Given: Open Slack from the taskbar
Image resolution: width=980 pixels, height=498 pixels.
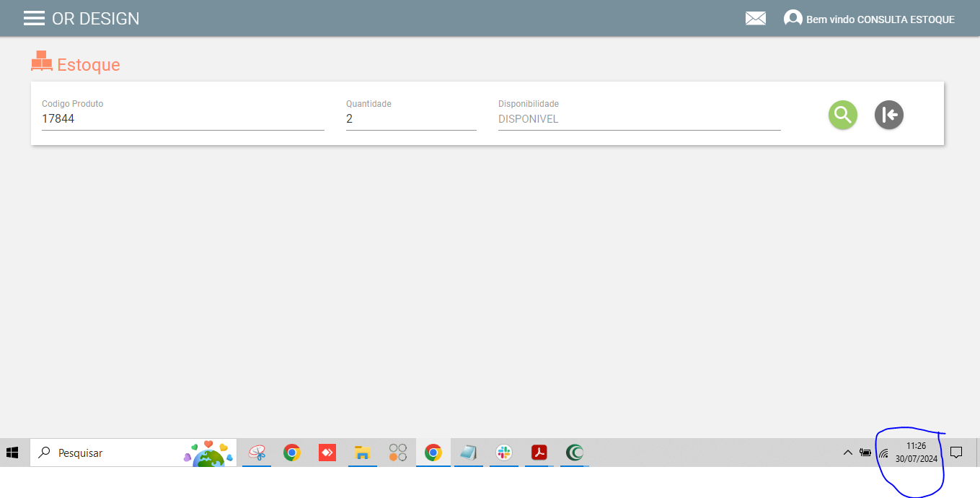Looking at the screenshot, I should pyautogui.click(x=504, y=453).
